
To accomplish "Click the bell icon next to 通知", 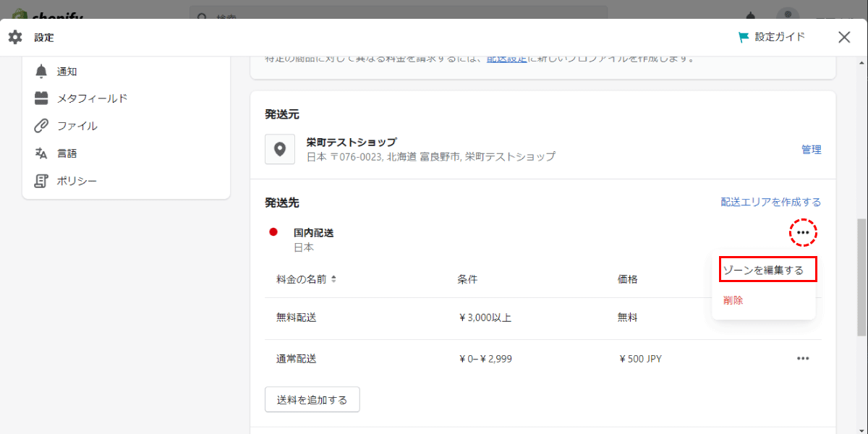I will pyautogui.click(x=41, y=71).
